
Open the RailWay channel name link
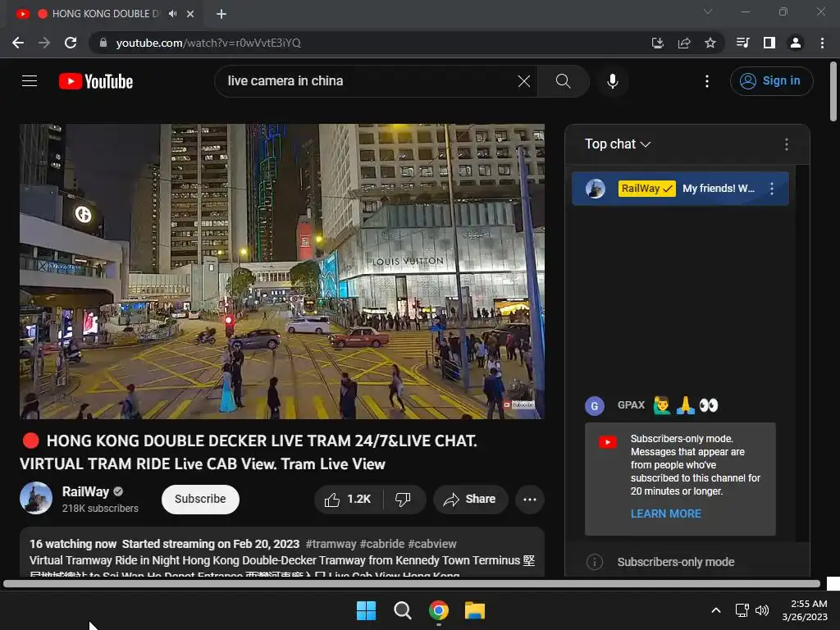point(85,491)
